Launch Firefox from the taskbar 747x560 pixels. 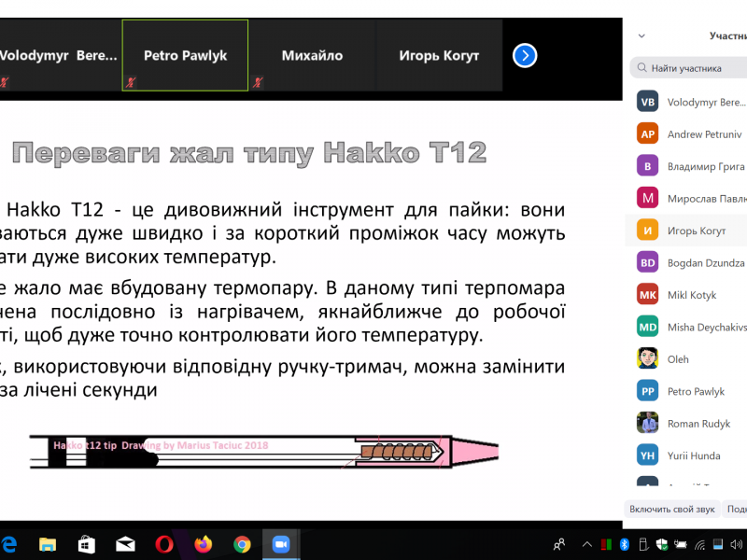pos(203,544)
